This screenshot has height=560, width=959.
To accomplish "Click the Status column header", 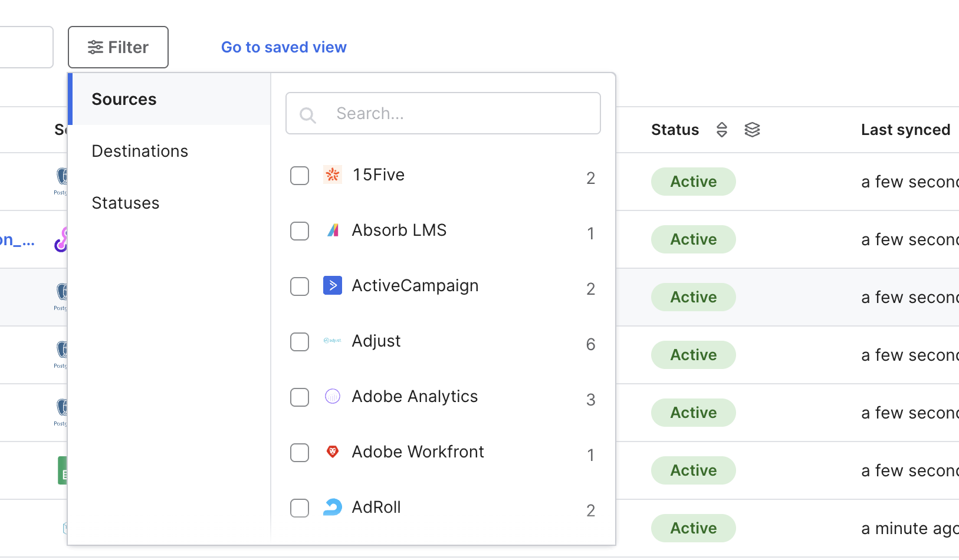I will click(x=675, y=130).
